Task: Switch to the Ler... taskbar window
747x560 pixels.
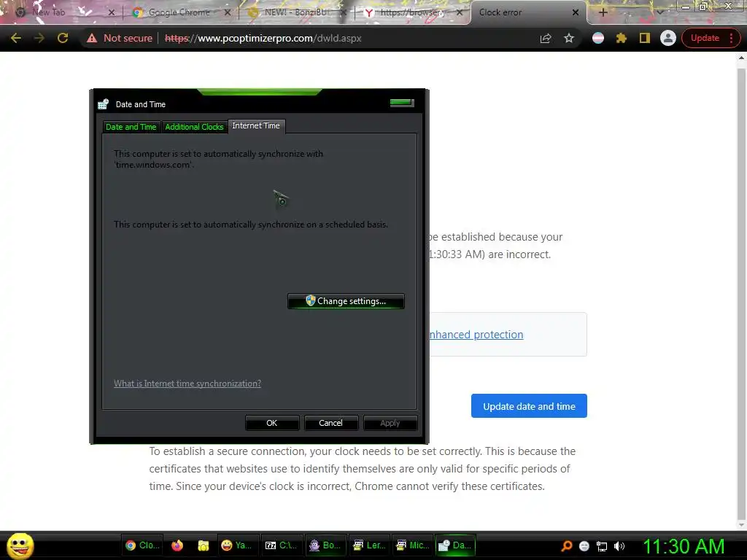Action: click(x=369, y=545)
